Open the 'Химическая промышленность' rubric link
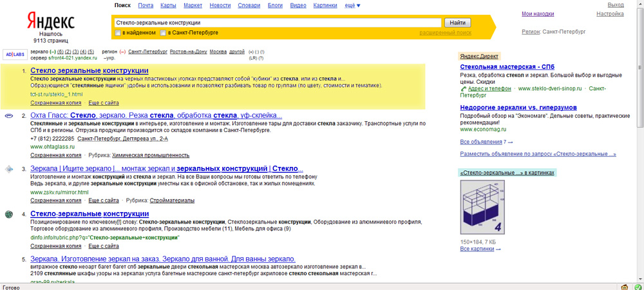 [151, 155]
